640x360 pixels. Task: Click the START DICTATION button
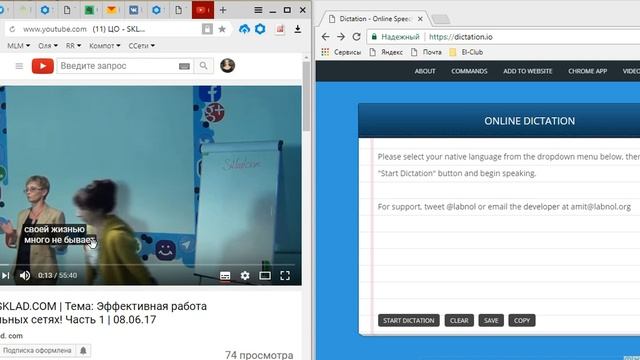pyautogui.click(x=409, y=320)
